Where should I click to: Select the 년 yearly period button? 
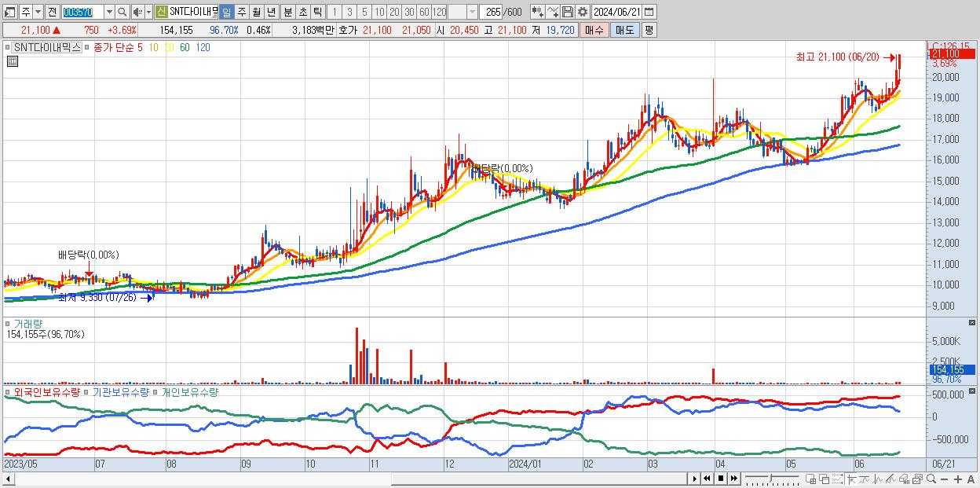[271, 12]
